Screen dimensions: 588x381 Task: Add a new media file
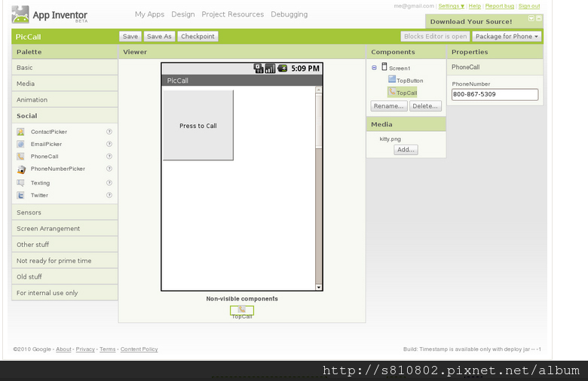(406, 150)
